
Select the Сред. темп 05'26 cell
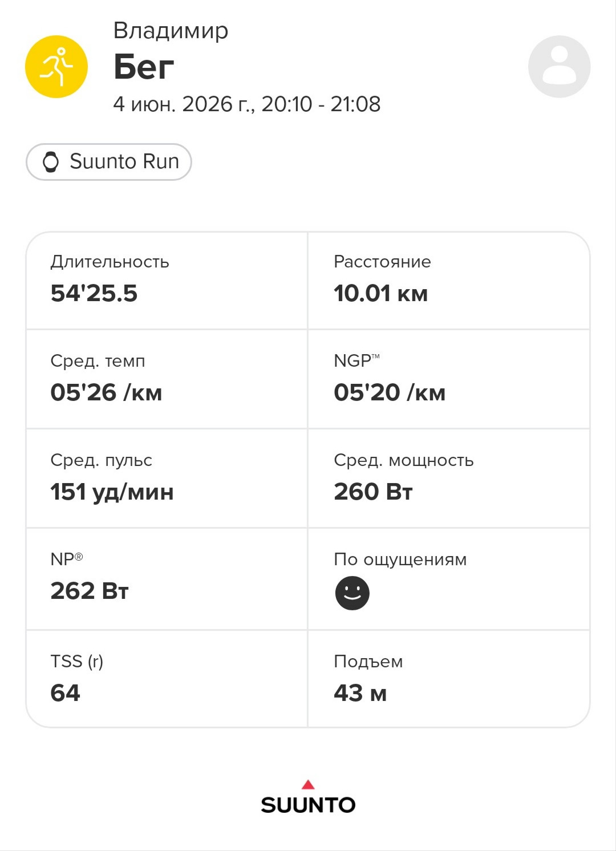tap(167, 379)
